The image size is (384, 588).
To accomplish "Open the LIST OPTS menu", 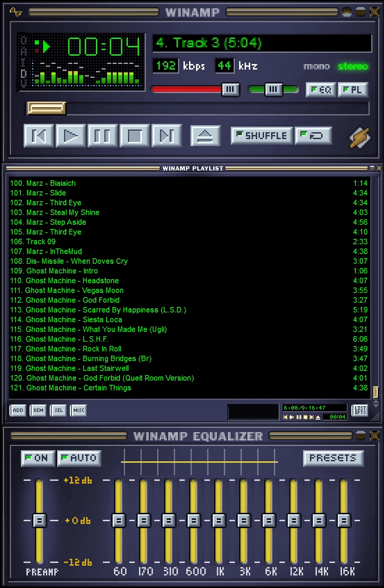I will click(x=360, y=410).
